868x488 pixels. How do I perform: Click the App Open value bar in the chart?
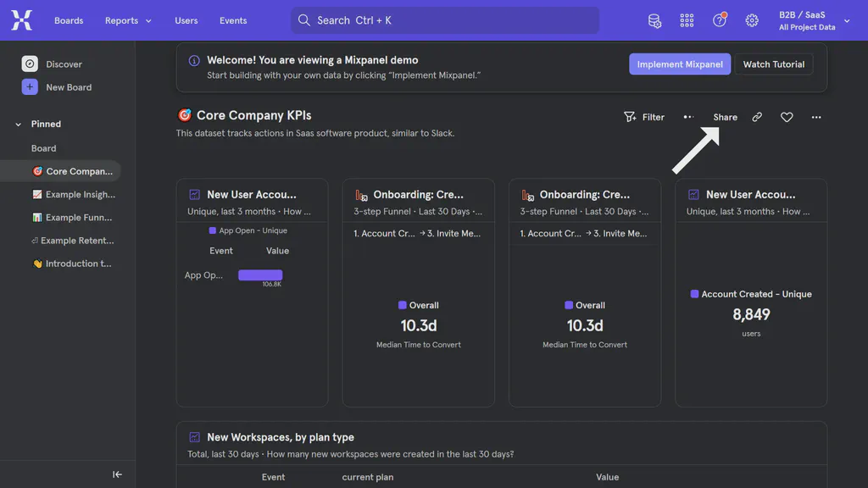pos(260,274)
